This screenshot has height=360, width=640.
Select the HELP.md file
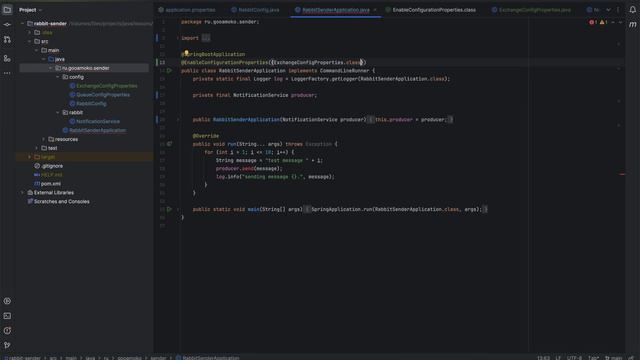[x=51, y=175]
